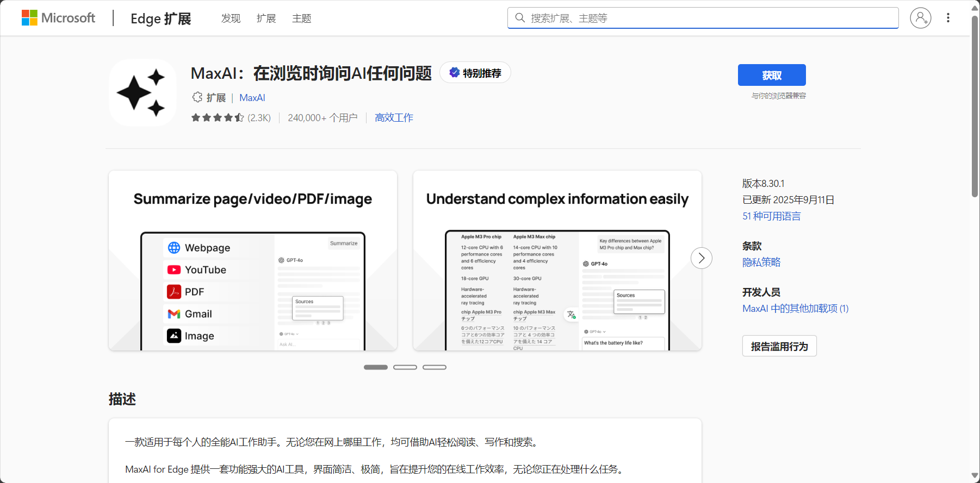Open the 隐私策略 link

761,262
